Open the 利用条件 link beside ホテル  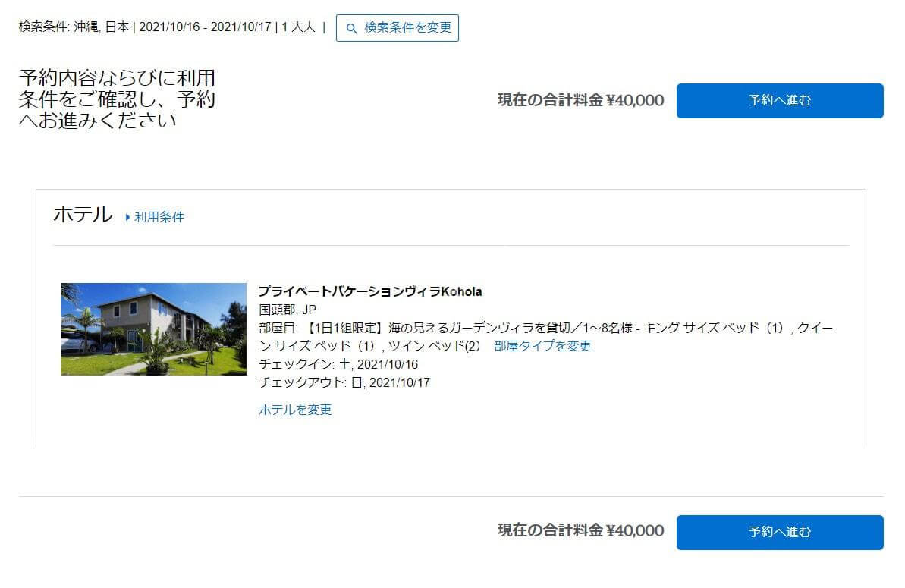(x=159, y=218)
